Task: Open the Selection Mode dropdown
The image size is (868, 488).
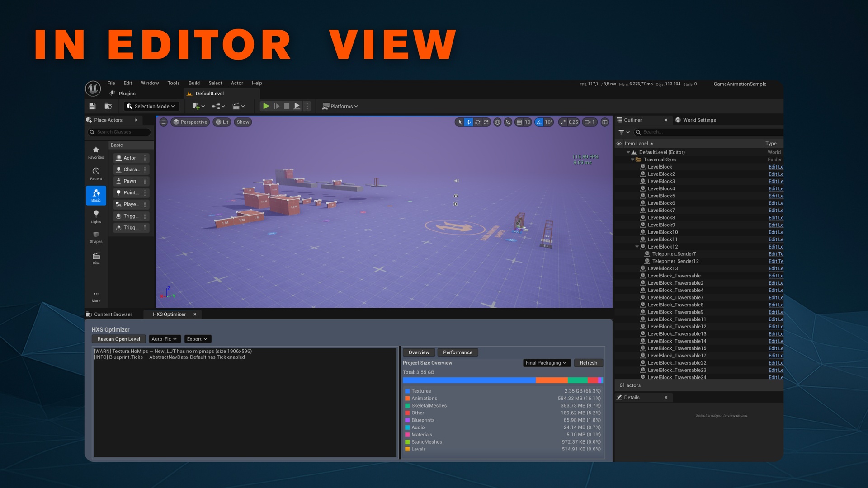Action: coord(151,106)
